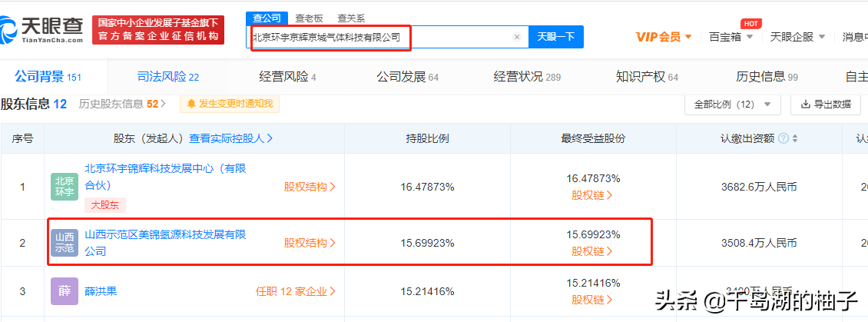Click the company name search field
Viewport: 868px width, 322px height.
coord(380,37)
